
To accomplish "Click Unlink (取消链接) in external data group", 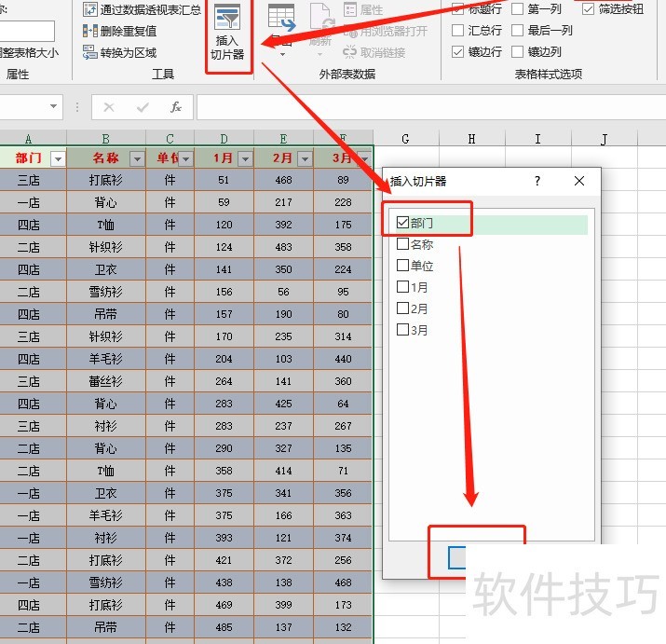I will coord(374,52).
